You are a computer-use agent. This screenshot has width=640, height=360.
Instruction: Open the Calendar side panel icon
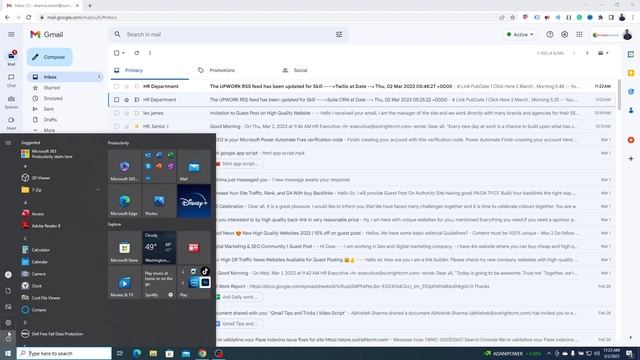point(631,54)
